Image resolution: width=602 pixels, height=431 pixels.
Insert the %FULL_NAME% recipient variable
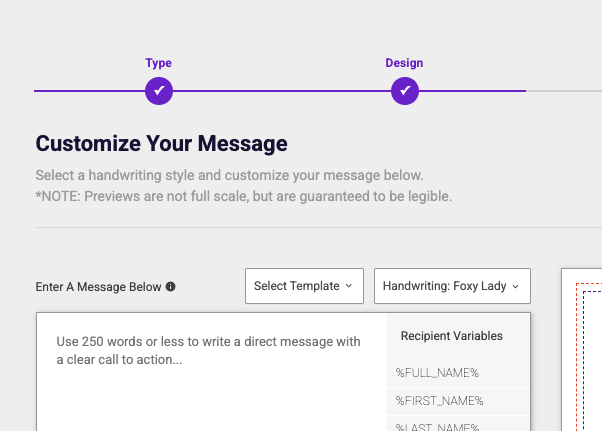437,373
